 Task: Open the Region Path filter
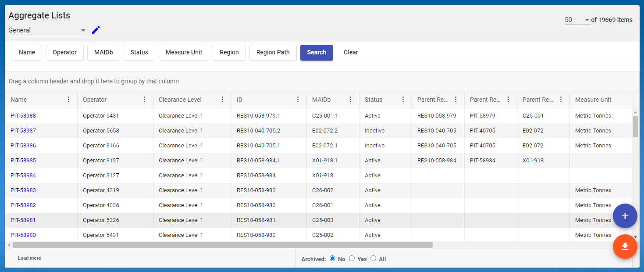click(x=273, y=52)
